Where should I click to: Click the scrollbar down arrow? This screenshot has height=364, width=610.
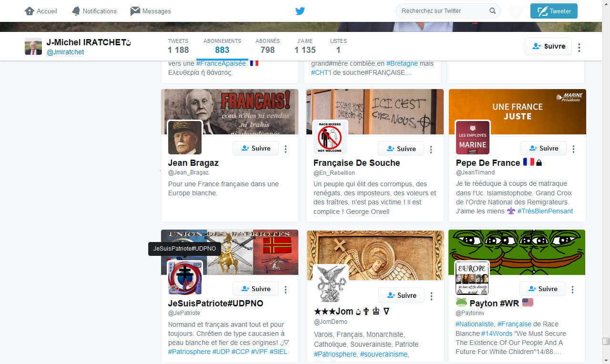tap(606, 360)
